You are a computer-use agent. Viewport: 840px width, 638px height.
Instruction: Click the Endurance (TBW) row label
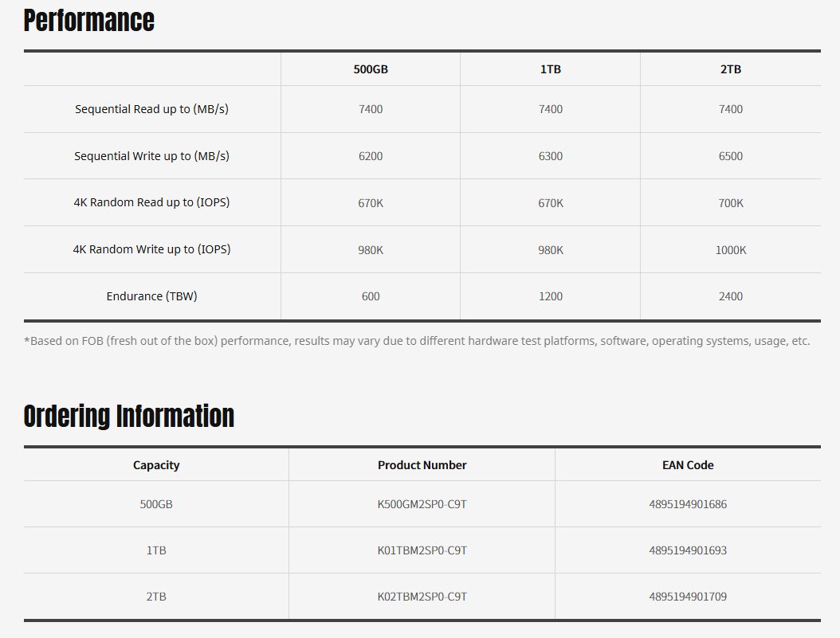(x=151, y=296)
